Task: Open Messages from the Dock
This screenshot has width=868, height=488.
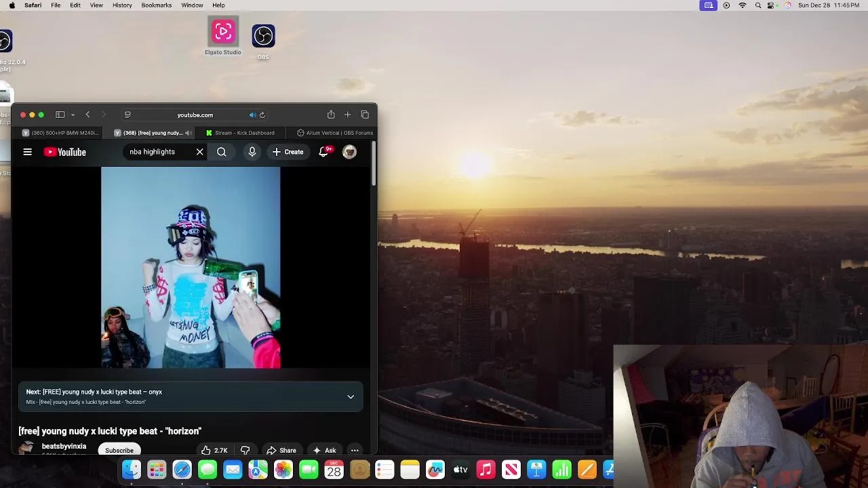Action: pyautogui.click(x=208, y=469)
